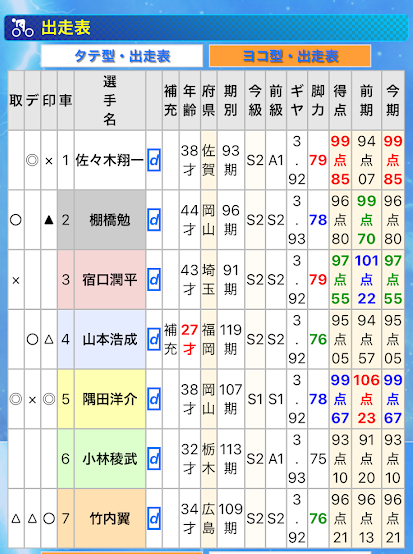Click the 今級 column header

click(x=255, y=101)
